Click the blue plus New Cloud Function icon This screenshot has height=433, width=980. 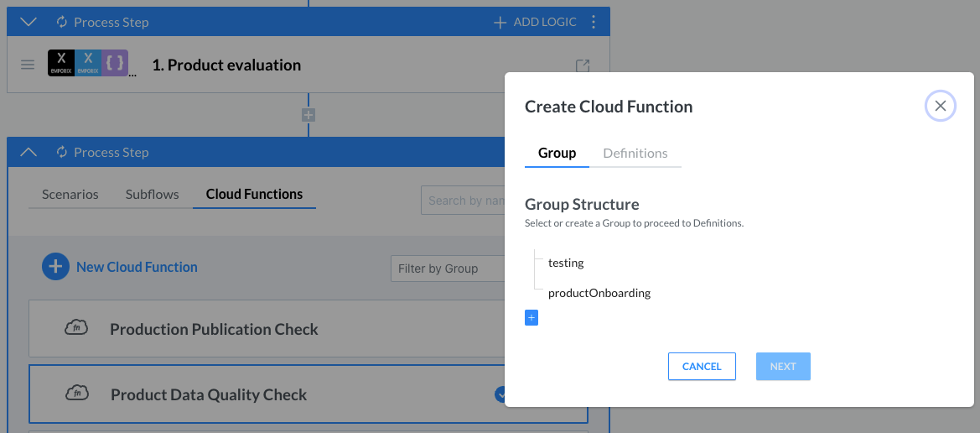55,267
